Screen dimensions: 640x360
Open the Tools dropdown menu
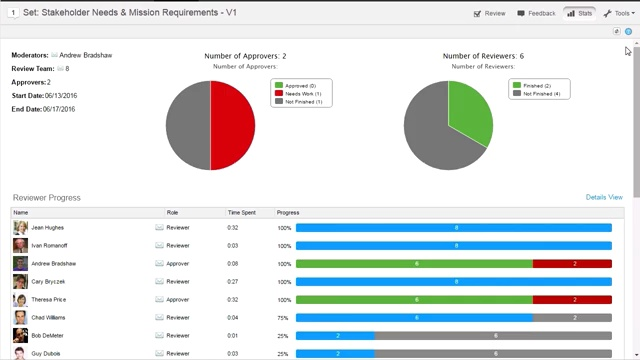619,13
